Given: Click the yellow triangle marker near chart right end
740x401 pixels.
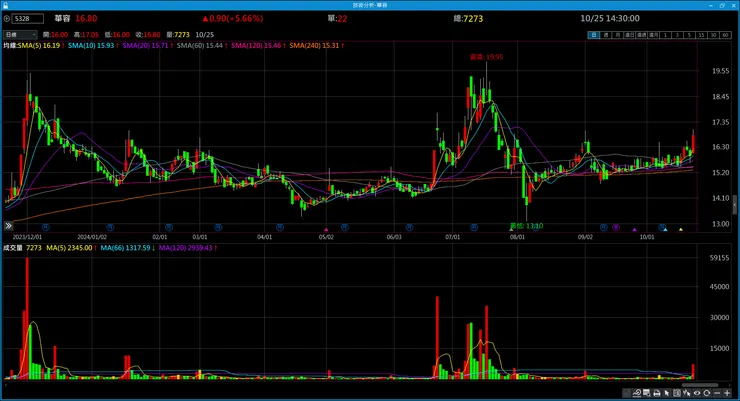Looking at the screenshot, I should coord(681,230).
